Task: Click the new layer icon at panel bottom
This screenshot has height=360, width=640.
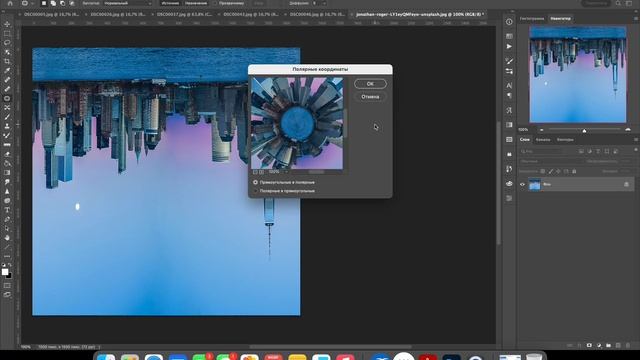Action: [x=618, y=345]
